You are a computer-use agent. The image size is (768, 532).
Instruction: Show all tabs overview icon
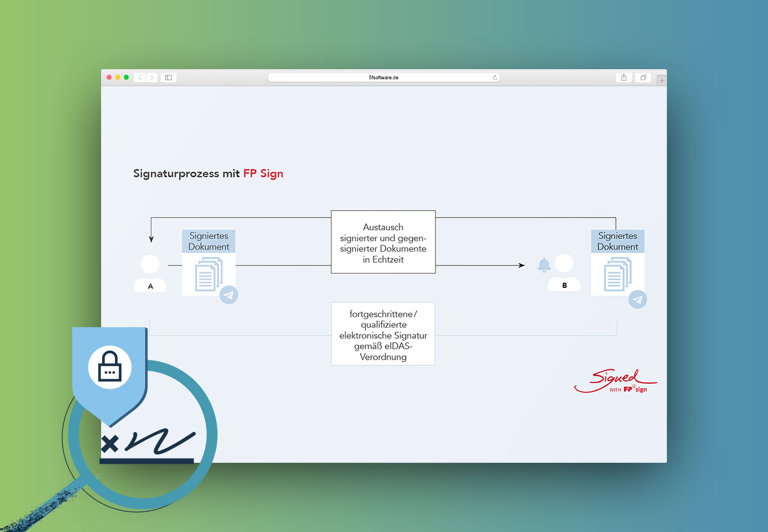(643, 78)
